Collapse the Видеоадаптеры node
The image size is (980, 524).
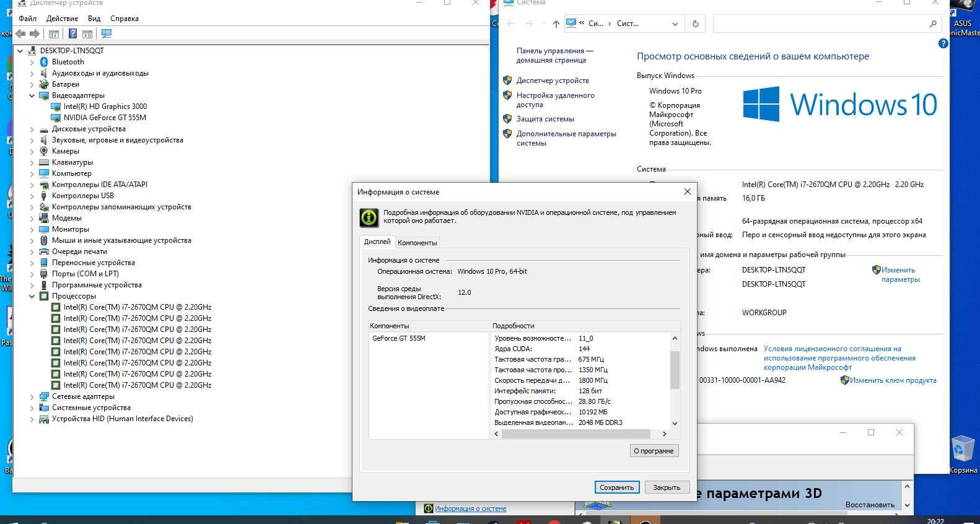(x=32, y=95)
